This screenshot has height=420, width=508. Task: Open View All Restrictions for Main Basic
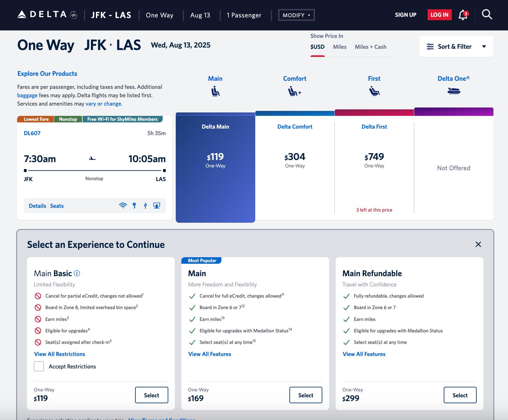pyautogui.click(x=60, y=354)
